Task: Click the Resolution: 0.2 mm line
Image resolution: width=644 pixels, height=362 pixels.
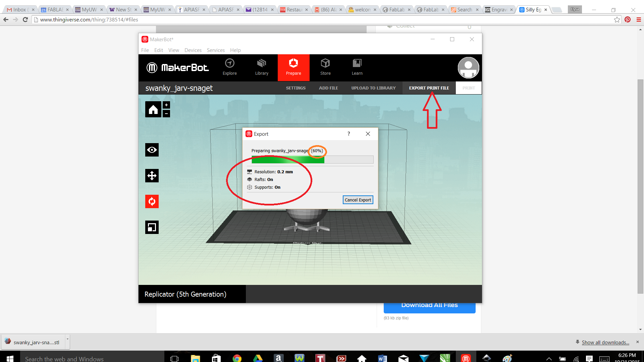Action: coord(270,172)
